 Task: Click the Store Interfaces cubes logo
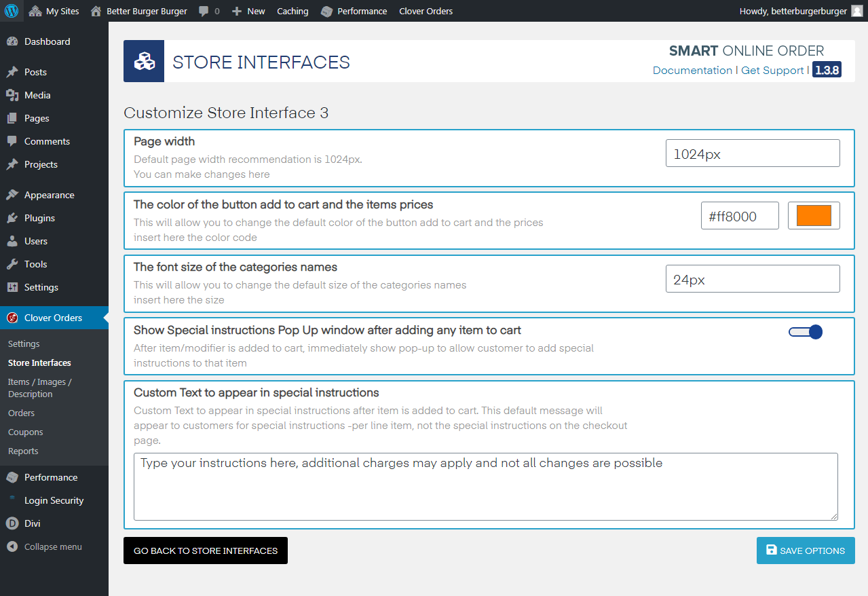click(x=144, y=62)
